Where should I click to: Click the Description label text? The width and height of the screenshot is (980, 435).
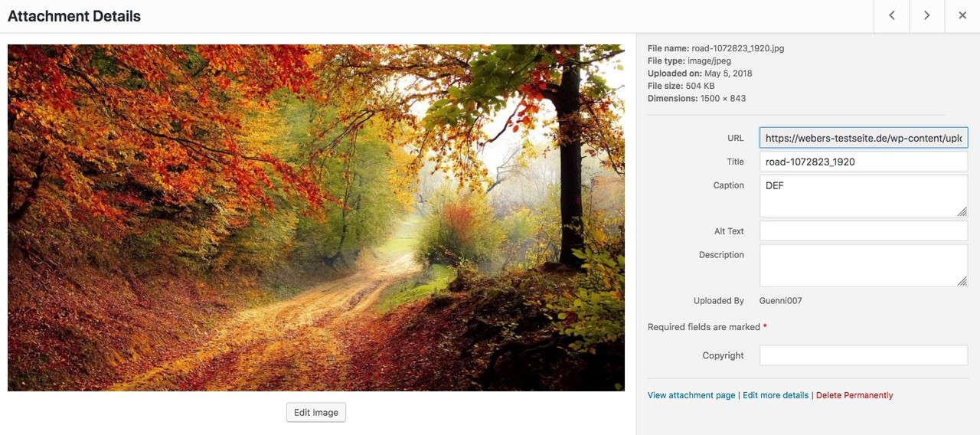point(721,255)
